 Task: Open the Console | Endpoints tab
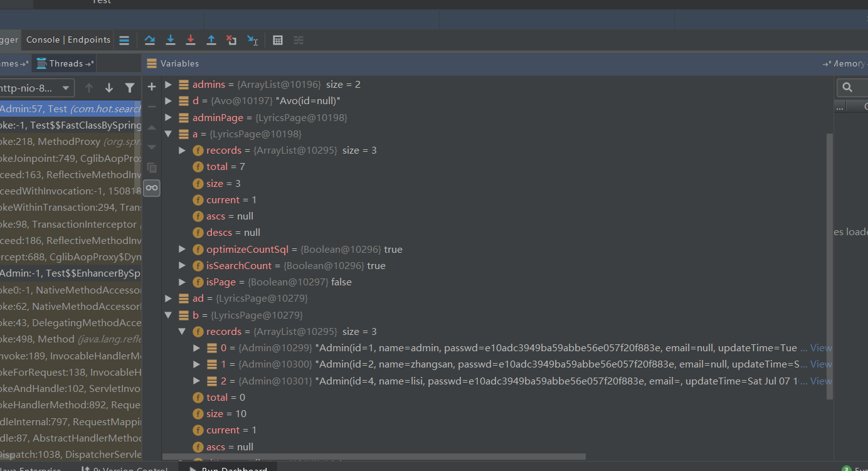(68, 40)
